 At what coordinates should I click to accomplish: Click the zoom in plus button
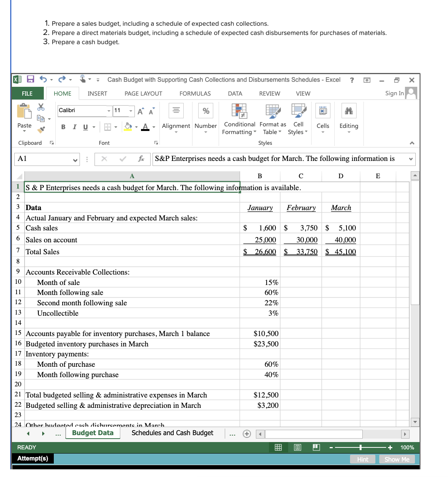click(390, 447)
